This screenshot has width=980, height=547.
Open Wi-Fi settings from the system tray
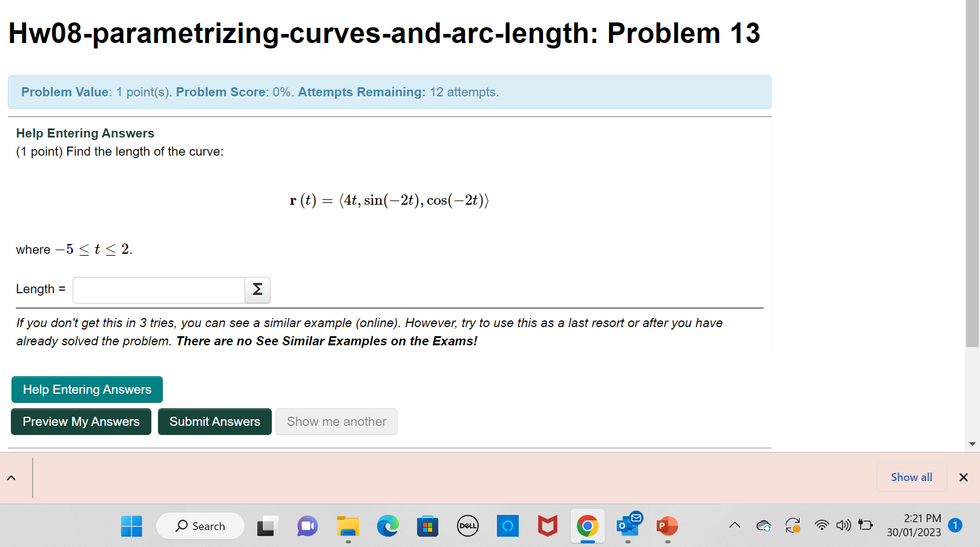click(821, 525)
